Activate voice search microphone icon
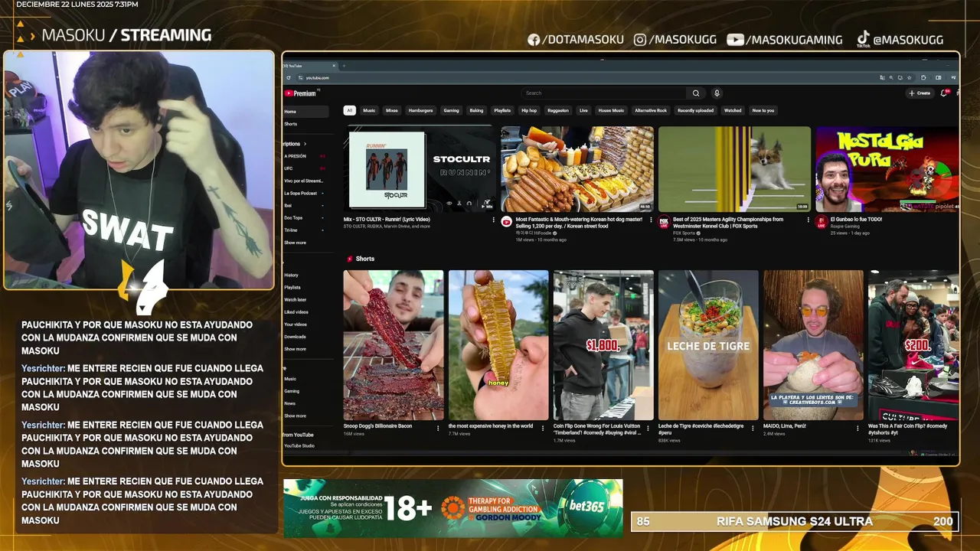This screenshot has width=980, height=551. tap(717, 93)
